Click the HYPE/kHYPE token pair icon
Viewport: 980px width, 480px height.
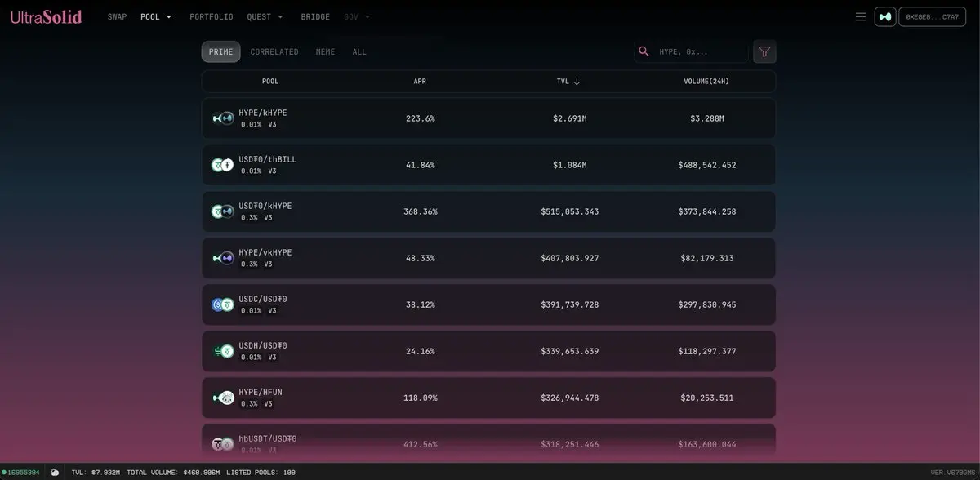coord(223,118)
